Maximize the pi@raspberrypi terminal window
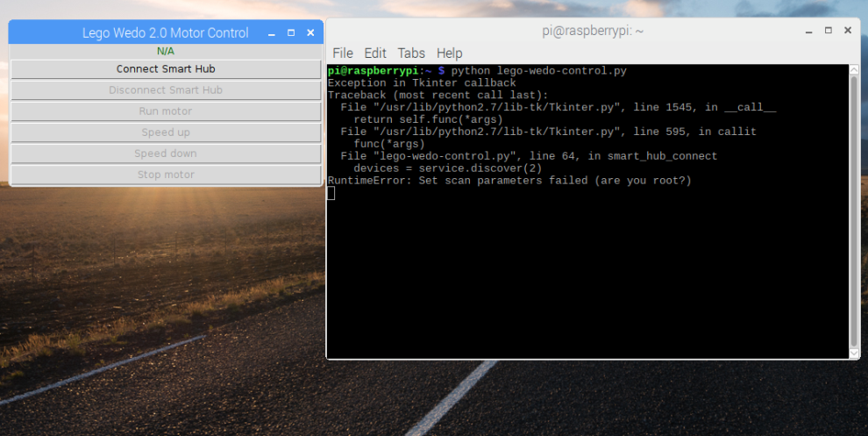Viewport: 868px width, 436px height. pyautogui.click(x=829, y=31)
